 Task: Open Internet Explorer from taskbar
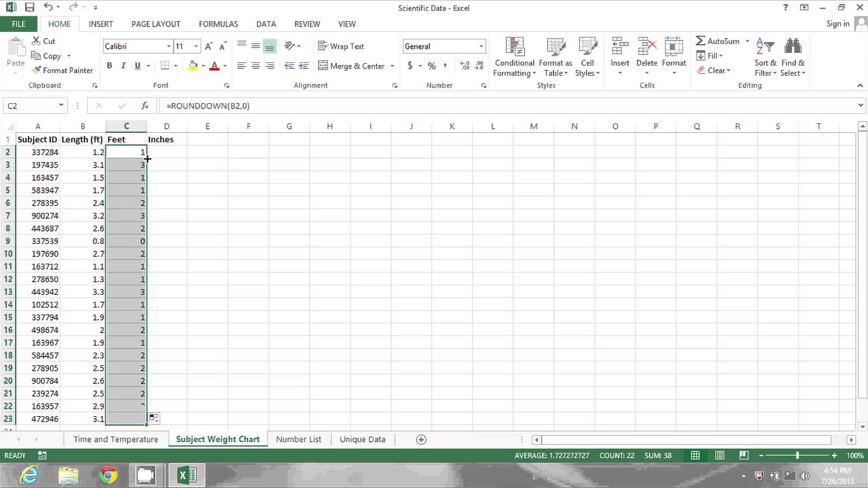(x=29, y=475)
